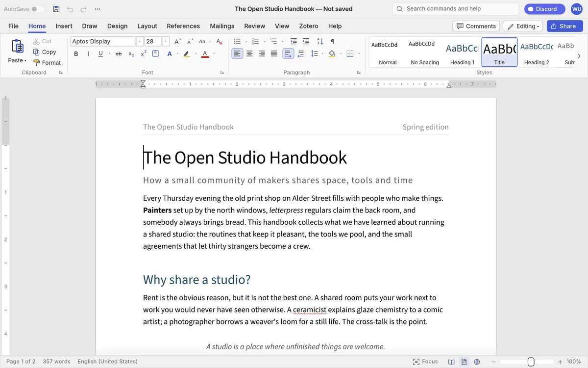
Task: Click the character border icon
Action: [155, 54]
